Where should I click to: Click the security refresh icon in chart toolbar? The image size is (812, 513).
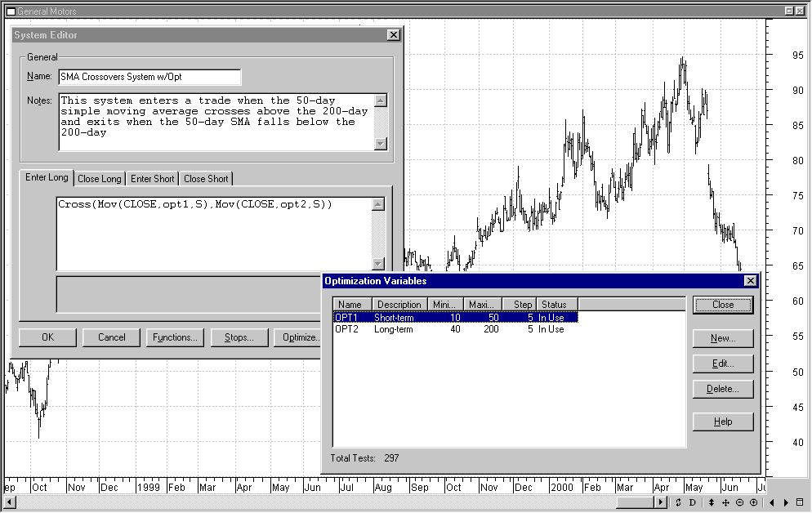(x=678, y=502)
